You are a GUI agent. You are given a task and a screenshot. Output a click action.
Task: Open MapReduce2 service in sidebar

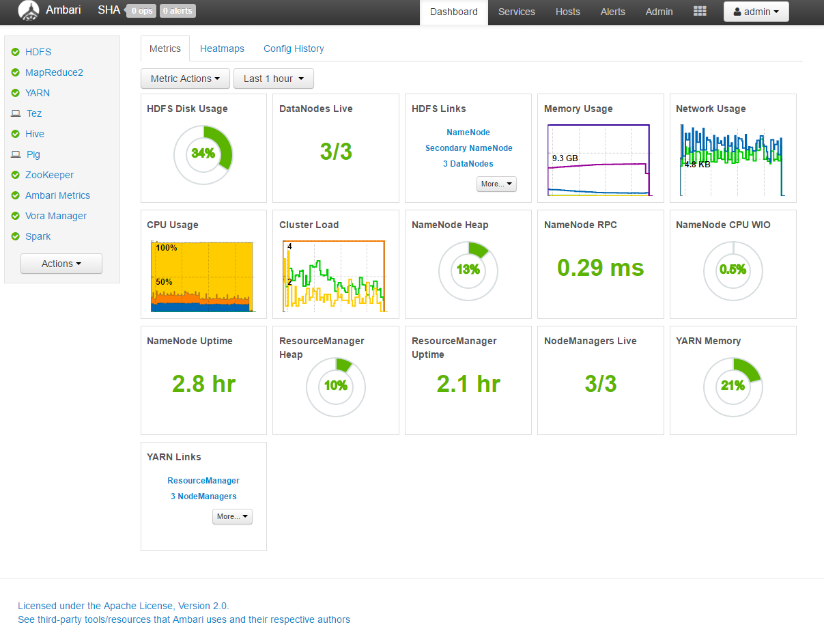54,72
